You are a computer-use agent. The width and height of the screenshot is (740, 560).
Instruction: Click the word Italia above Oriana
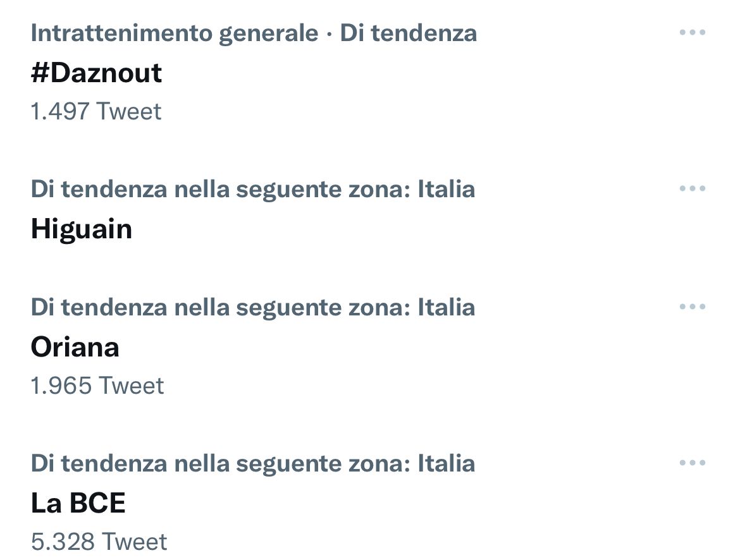(446, 307)
